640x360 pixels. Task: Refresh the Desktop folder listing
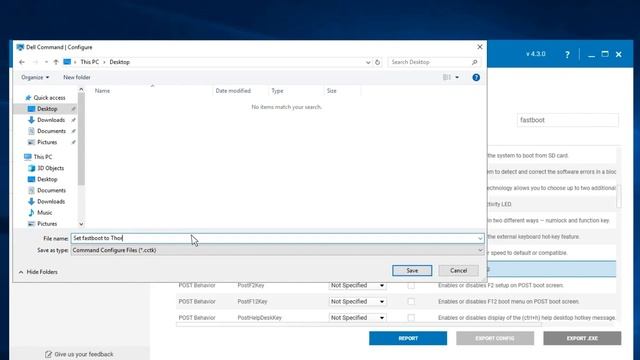tap(378, 62)
